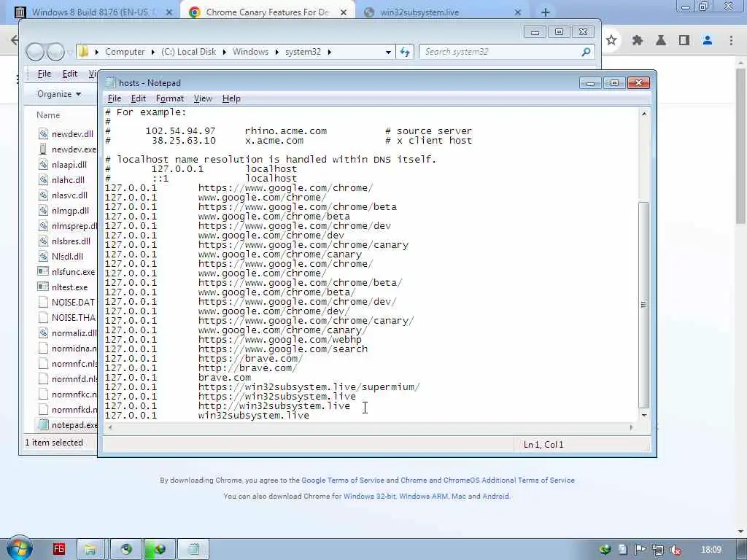The image size is (747, 560).
Task: Open the Android download link
Action: (495, 496)
